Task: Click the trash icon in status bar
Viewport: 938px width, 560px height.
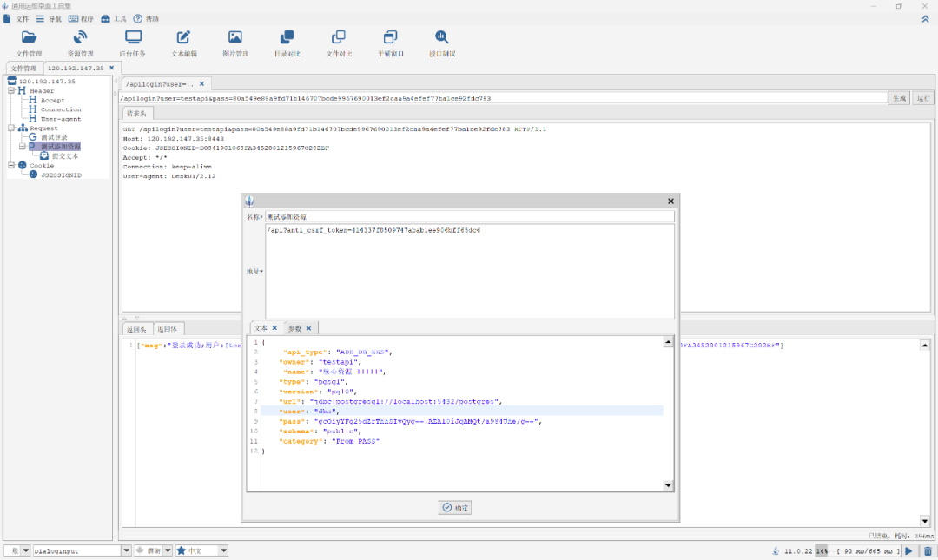Action: pos(928,550)
